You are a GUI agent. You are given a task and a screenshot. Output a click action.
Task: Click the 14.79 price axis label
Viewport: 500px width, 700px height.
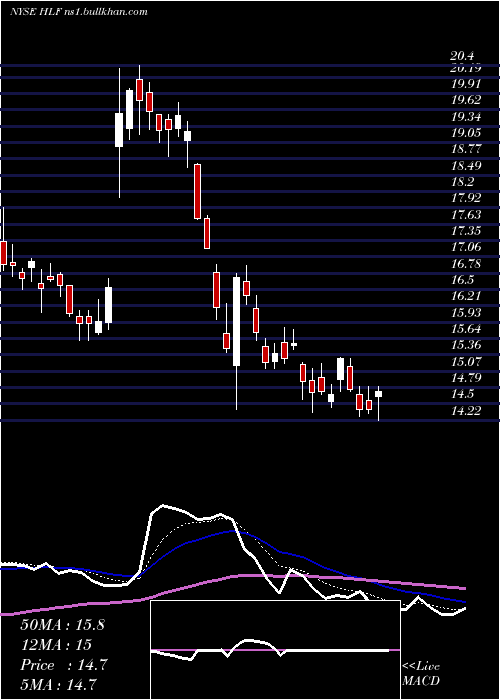pos(466,378)
